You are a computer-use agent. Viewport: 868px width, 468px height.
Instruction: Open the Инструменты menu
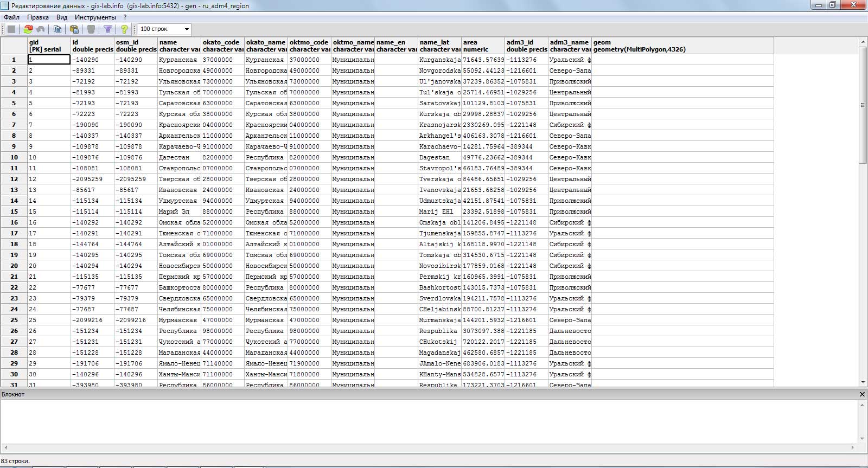(x=95, y=17)
